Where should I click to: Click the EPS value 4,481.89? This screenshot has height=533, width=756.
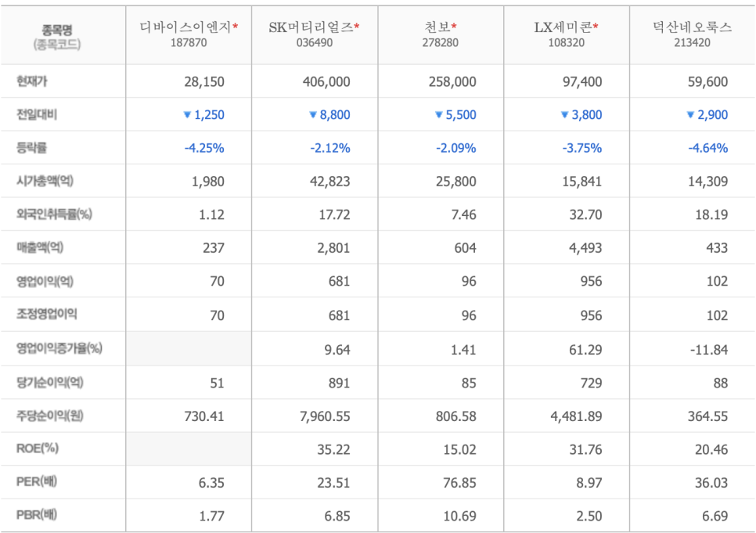[x=577, y=416]
